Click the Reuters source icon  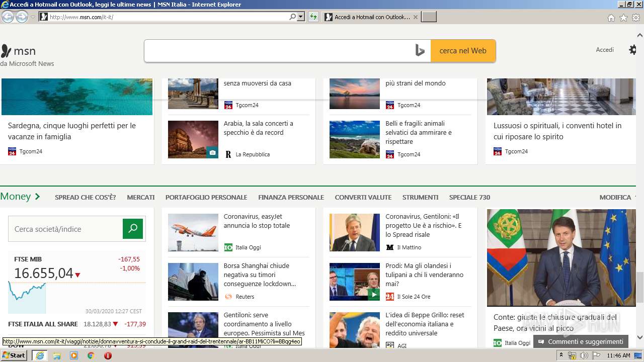tap(228, 297)
